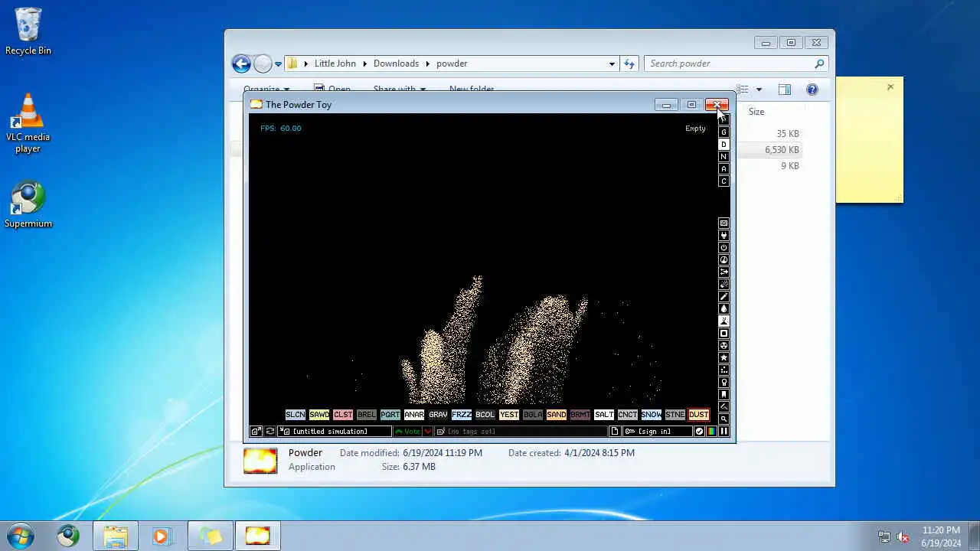
Task: Expand the Little John breadcrumb arrow
Action: coord(365,64)
